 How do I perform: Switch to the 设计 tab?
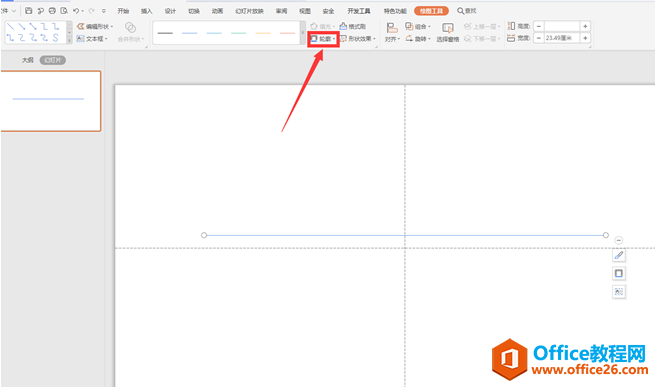pyautogui.click(x=170, y=11)
